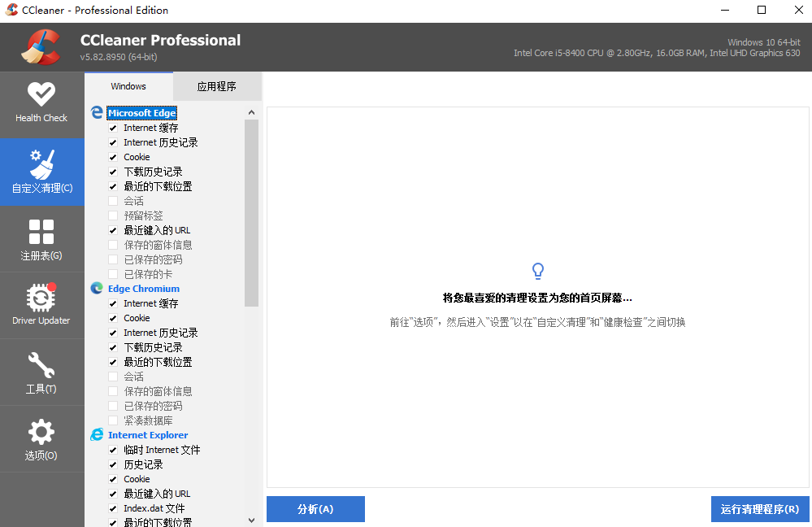Open the 工具 wrench icon
The height and width of the screenshot is (527, 812).
point(41,365)
